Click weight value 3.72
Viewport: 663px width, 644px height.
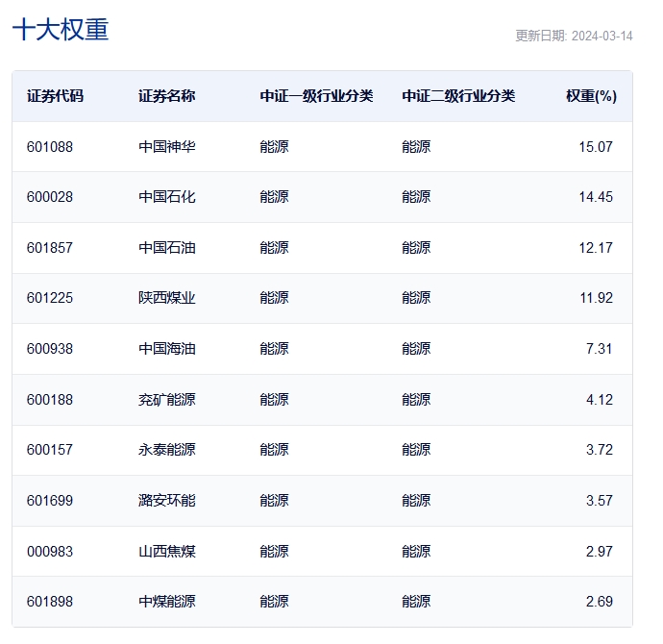[x=600, y=449]
